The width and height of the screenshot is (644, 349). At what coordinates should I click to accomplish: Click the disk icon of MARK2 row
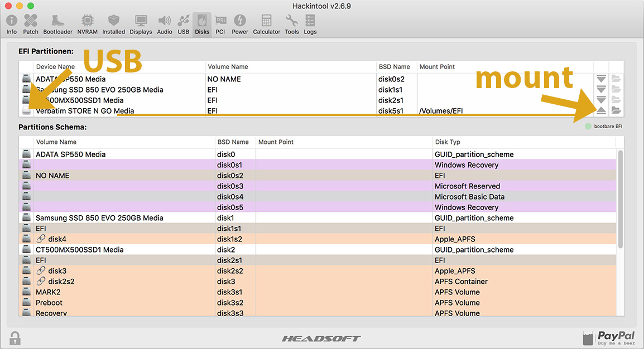(26, 292)
